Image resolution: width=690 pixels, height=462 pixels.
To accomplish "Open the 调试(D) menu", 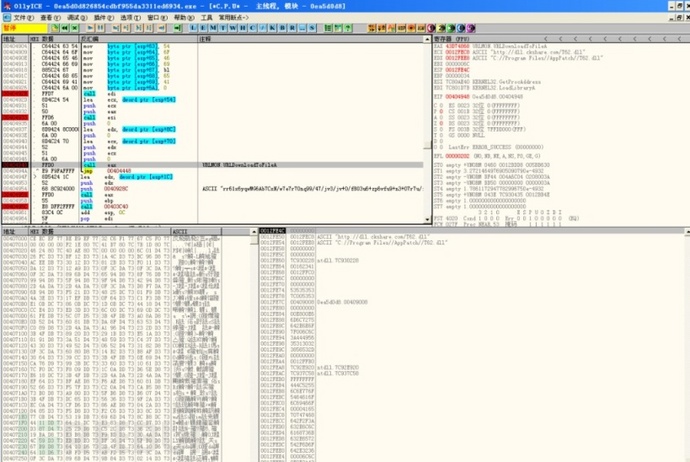I will (77, 18).
